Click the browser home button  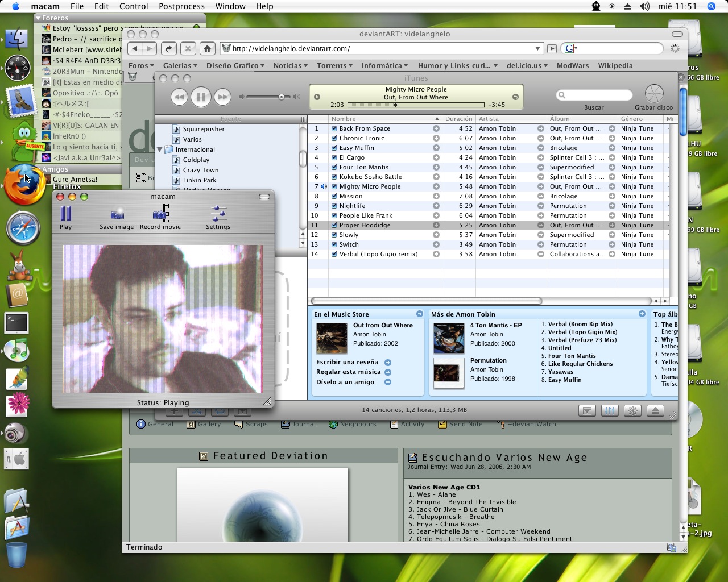point(208,48)
